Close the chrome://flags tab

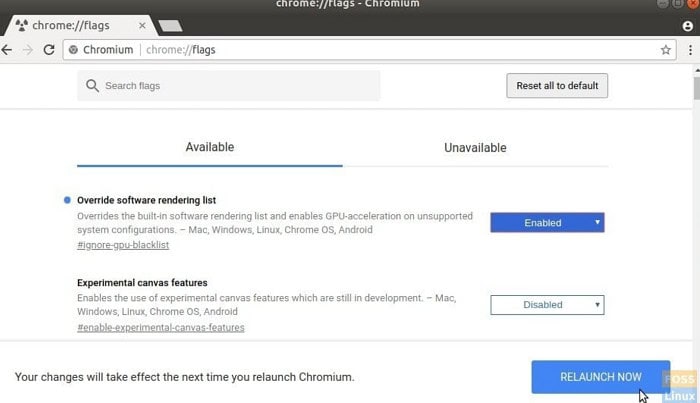(x=142, y=25)
